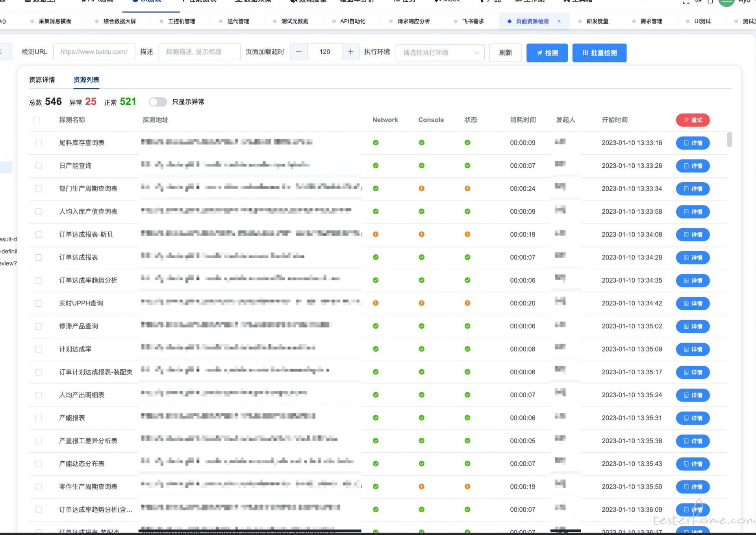This screenshot has width=756, height=535.
Task: Click the 刷新 refresh button
Action: pos(506,53)
